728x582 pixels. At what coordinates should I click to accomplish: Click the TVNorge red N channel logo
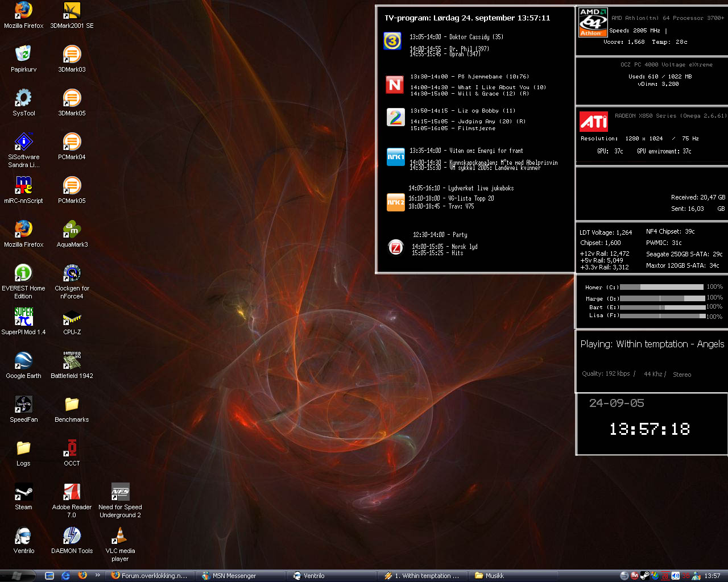click(395, 85)
